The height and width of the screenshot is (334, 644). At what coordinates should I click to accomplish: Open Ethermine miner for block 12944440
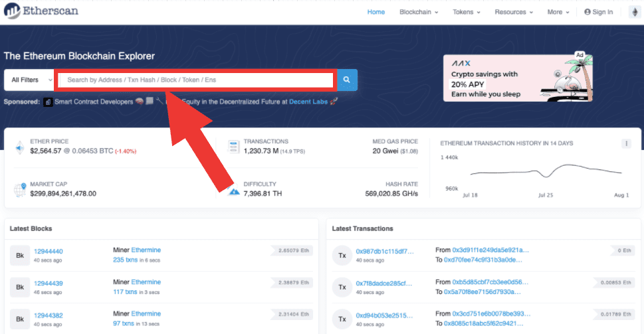click(x=146, y=250)
